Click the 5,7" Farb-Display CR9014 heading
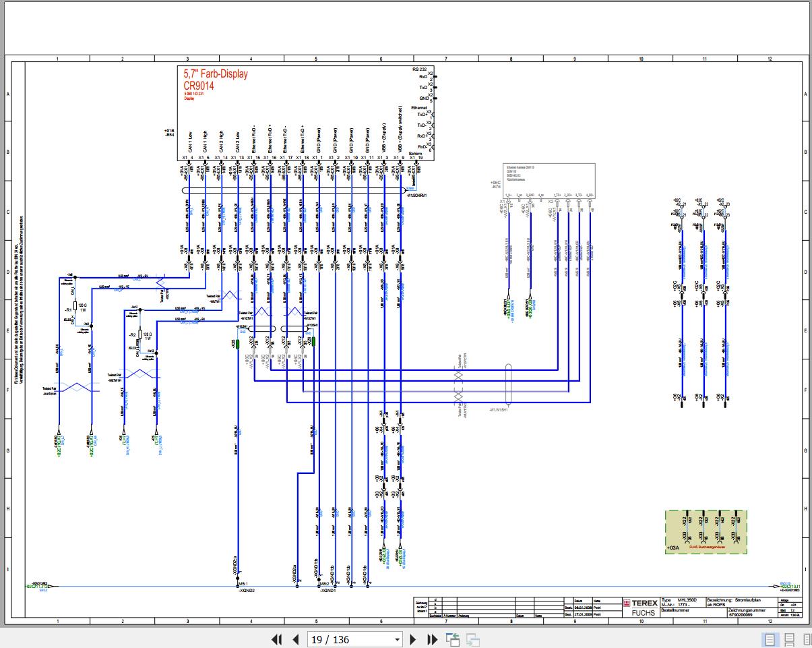Viewport: 812px width, 648px height. point(215,80)
